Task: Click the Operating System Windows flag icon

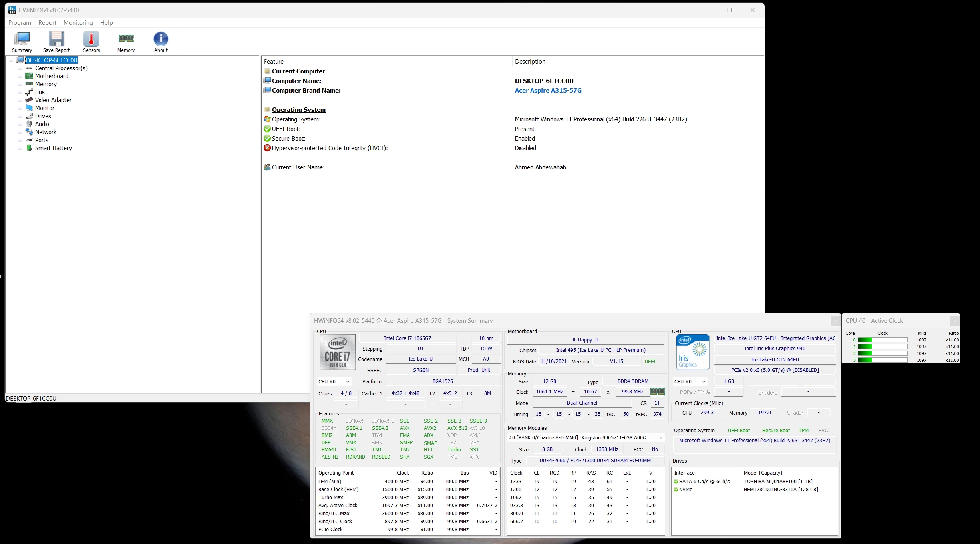Action: [x=267, y=119]
